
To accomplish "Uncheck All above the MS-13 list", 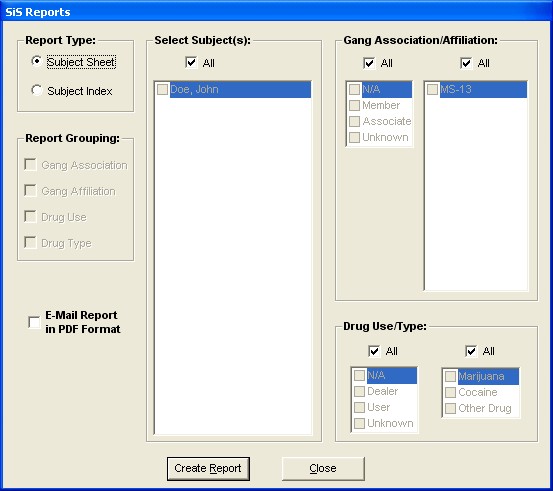I will [x=466, y=63].
